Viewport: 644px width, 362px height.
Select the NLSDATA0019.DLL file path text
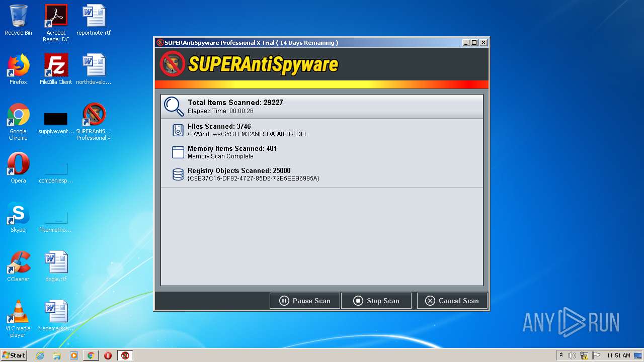click(x=248, y=134)
